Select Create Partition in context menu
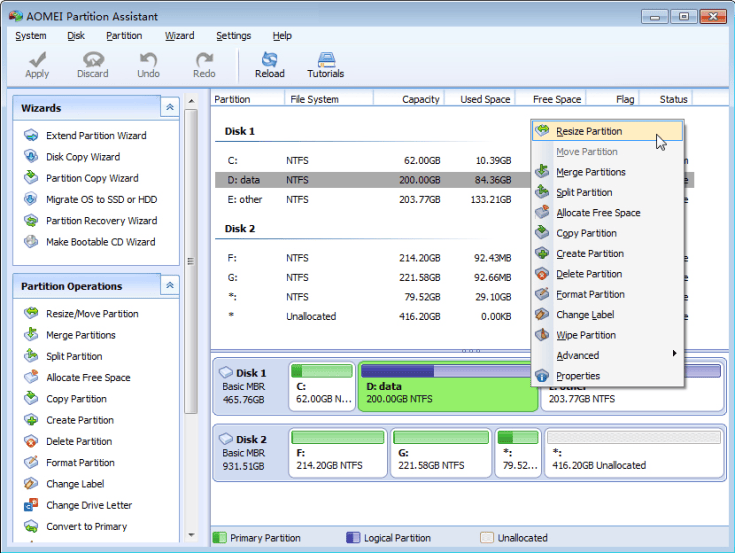This screenshot has height=553, width=735. click(607, 254)
